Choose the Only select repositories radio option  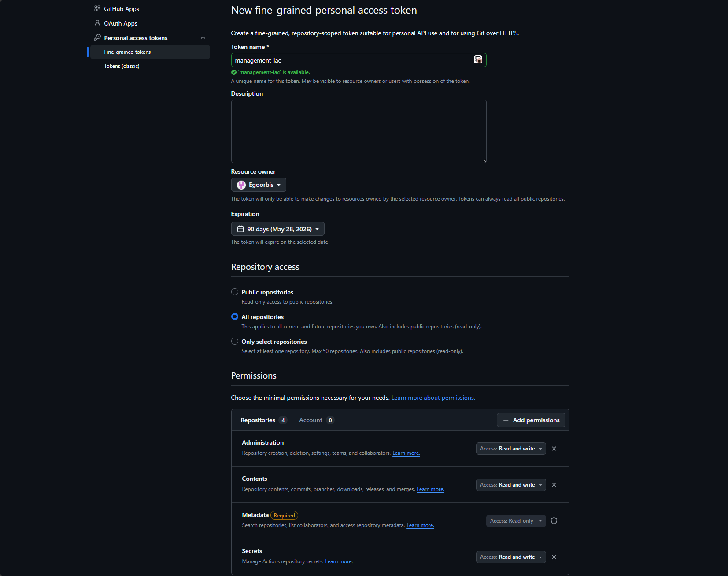point(235,341)
